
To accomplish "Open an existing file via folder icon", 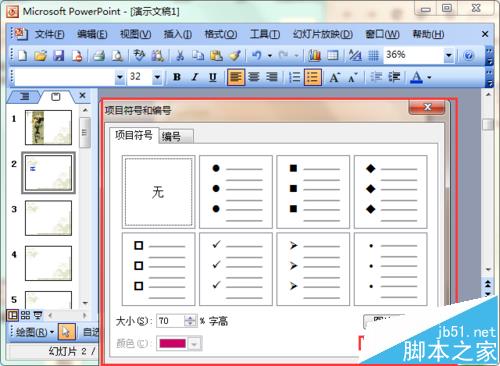I will tap(41, 56).
